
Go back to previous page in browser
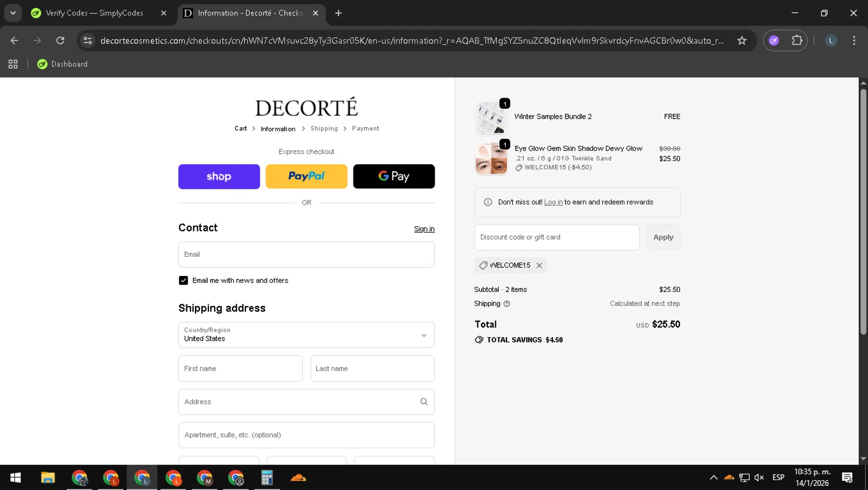pos(14,40)
